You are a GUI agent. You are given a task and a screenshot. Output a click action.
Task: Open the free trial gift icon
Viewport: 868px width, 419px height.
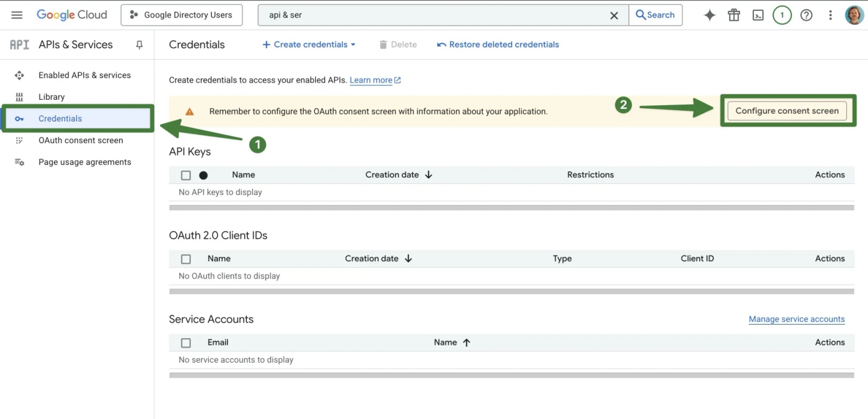pos(734,15)
